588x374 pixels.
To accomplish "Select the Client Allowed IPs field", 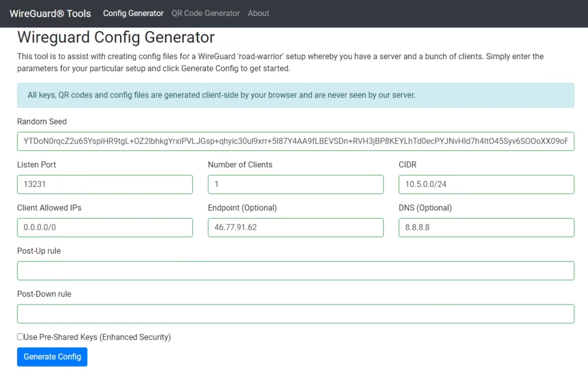I will [105, 227].
